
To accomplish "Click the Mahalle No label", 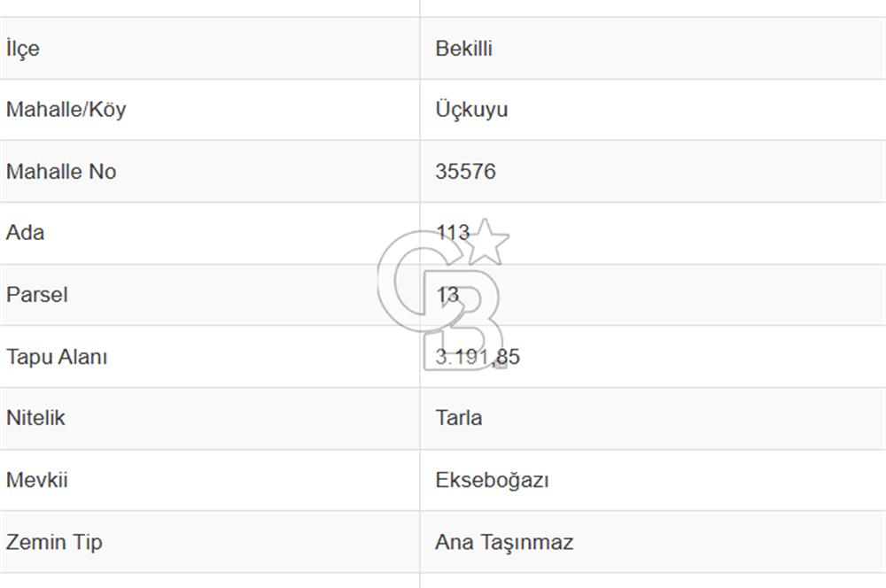I will click(61, 171).
